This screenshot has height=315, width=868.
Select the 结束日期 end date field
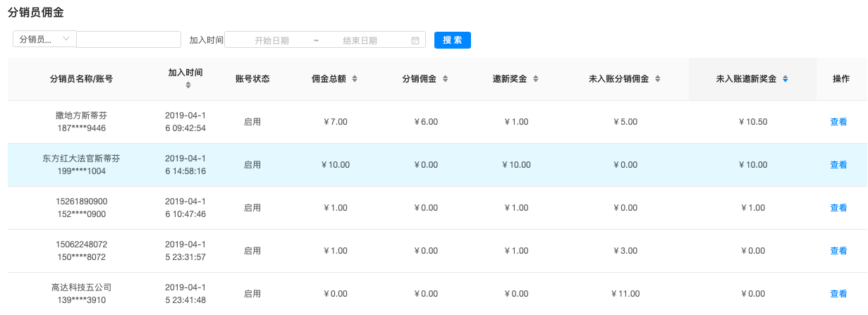coord(360,41)
